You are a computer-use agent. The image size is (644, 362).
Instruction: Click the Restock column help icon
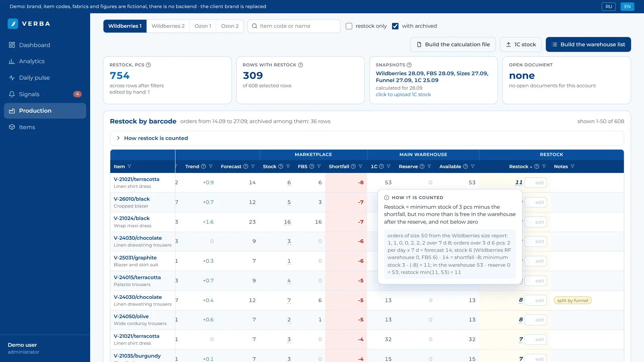coord(537,167)
